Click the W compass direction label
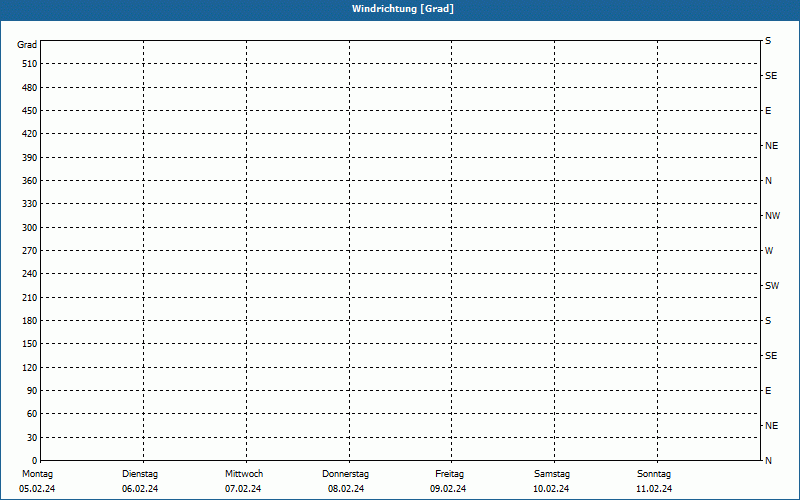Image resolution: width=800 pixels, height=500 pixels. pyautogui.click(x=769, y=251)
